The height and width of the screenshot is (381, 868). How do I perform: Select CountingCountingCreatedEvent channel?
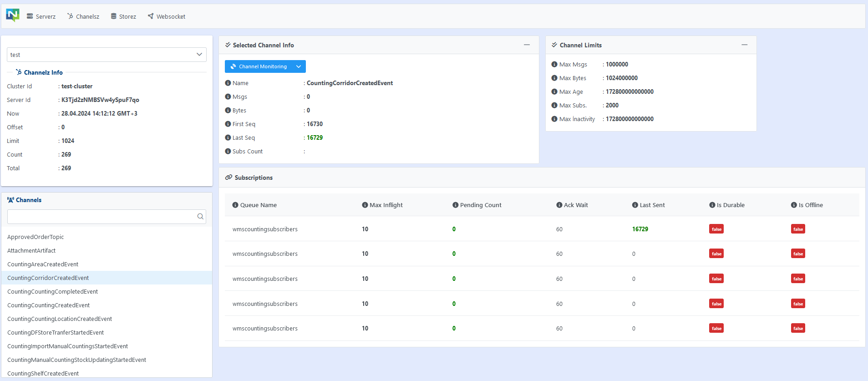tap(107, 305)
